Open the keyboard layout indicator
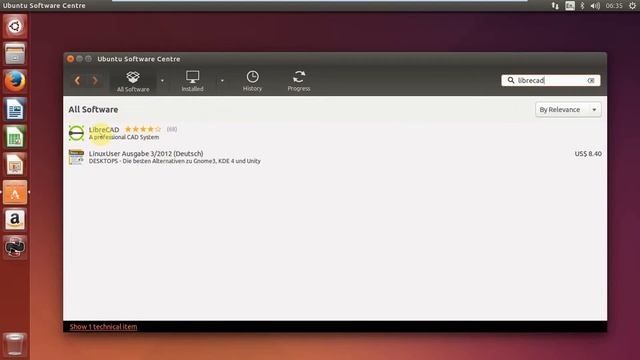Screen dimensions: 640x360 click(x=570, y=5)
